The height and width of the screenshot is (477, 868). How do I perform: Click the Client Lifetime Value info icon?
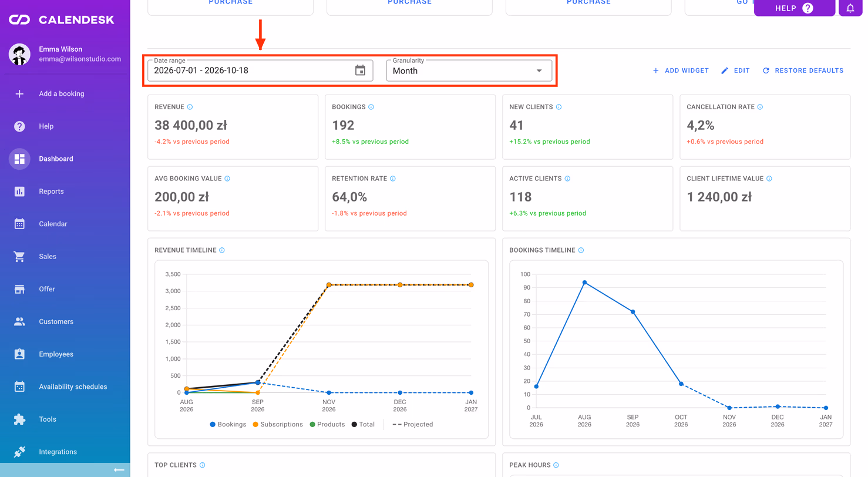pyautogui.click(x=769, y=179)
